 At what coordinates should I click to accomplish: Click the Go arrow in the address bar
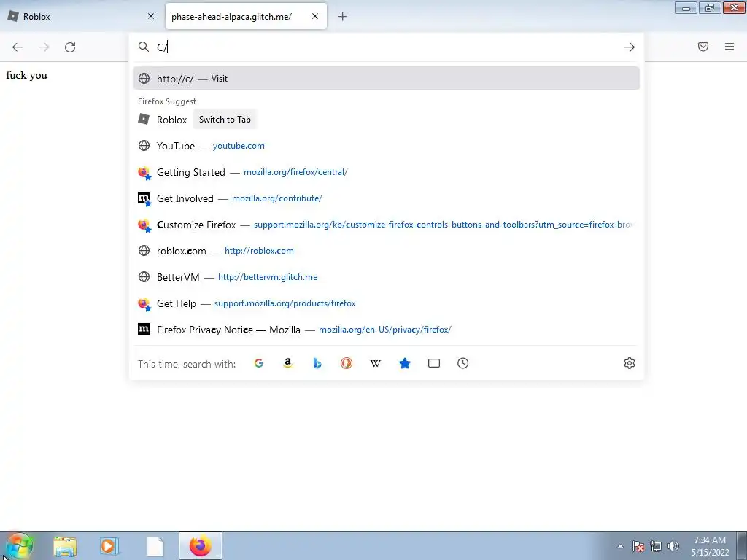[x=630, y=47]
